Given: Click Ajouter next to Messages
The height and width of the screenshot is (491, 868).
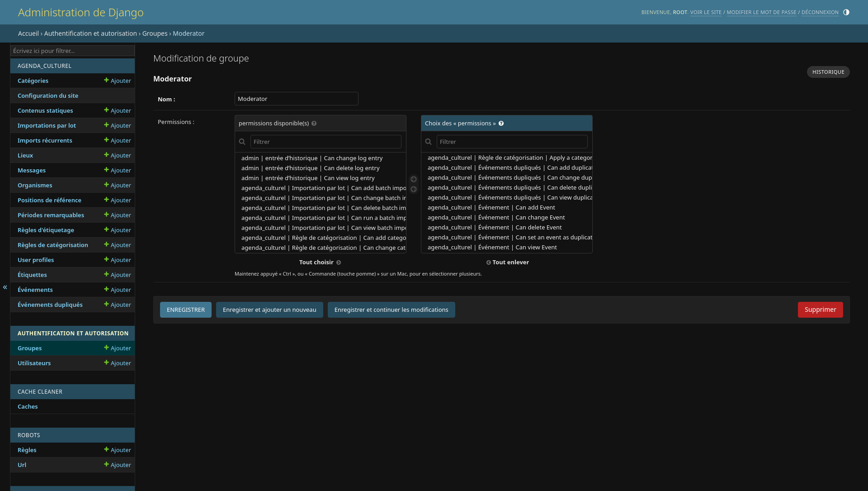Looking at the screenshot, I should click(118, 170).
